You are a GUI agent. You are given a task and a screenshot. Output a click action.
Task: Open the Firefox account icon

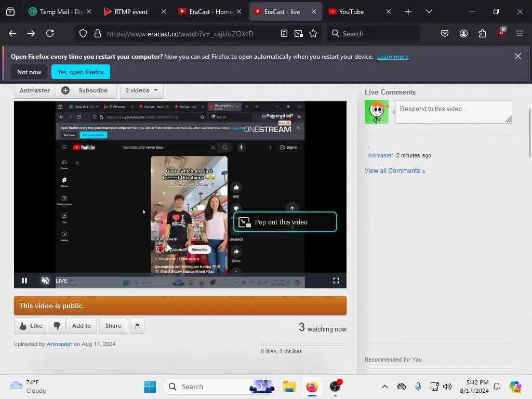[x=463, y=34]
